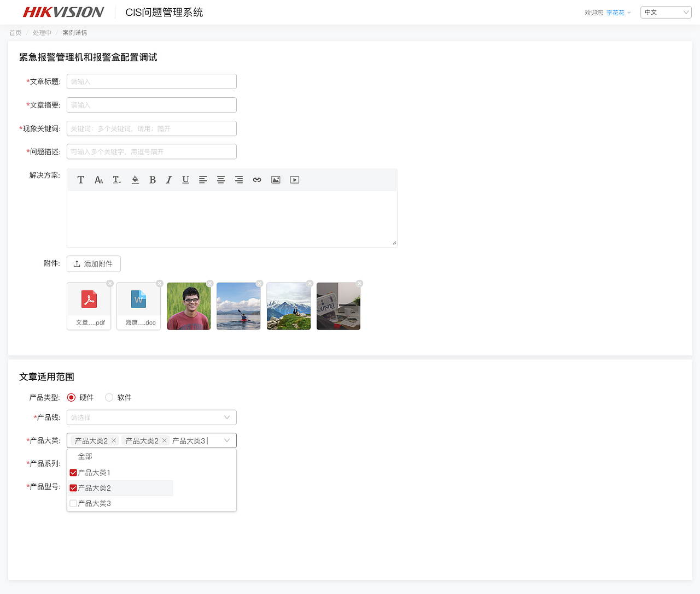This screenshot has height=594, width=700.
Task: Insert a video using the video icon
Action: (294, 179)
